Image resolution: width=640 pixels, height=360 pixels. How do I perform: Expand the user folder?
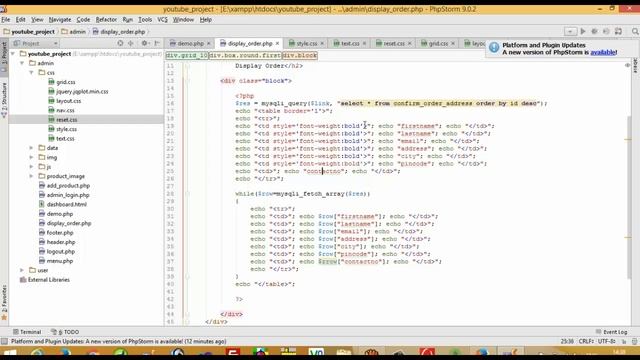[x=22, y=270]
